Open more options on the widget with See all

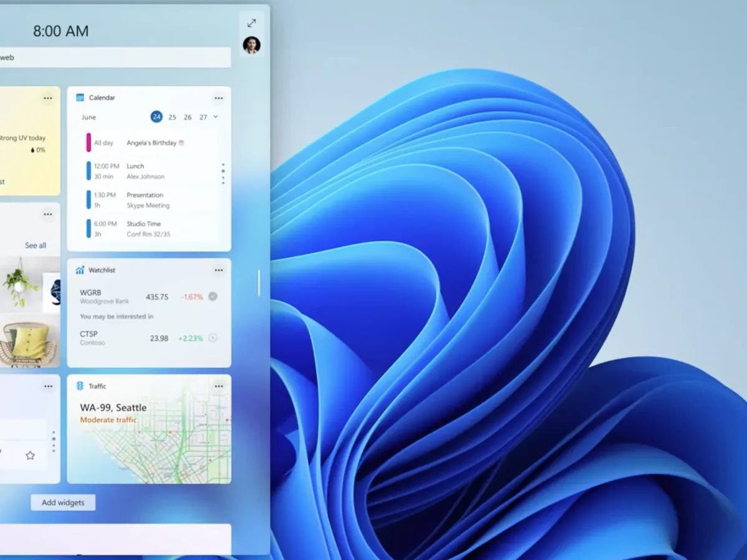[x=48, y=215]
